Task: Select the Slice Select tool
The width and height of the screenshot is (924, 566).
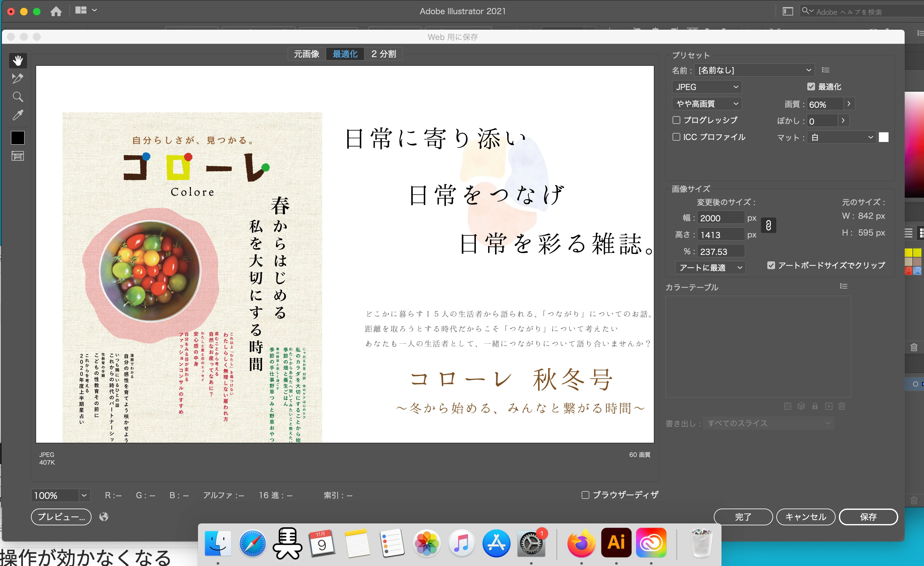Action: [x=18, y=78]
